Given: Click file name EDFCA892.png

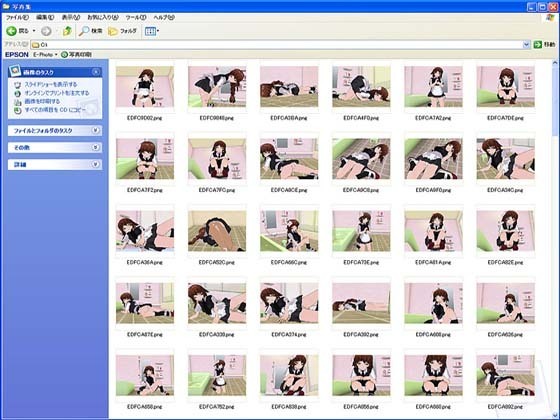Looking at the screenshot, I should pos(505,407).
